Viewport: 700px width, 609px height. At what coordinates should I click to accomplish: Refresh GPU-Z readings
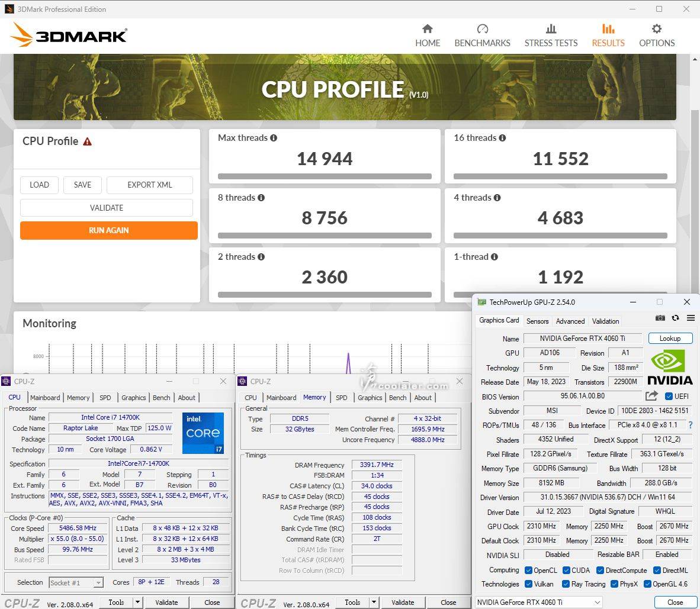(x=676, y=318)
